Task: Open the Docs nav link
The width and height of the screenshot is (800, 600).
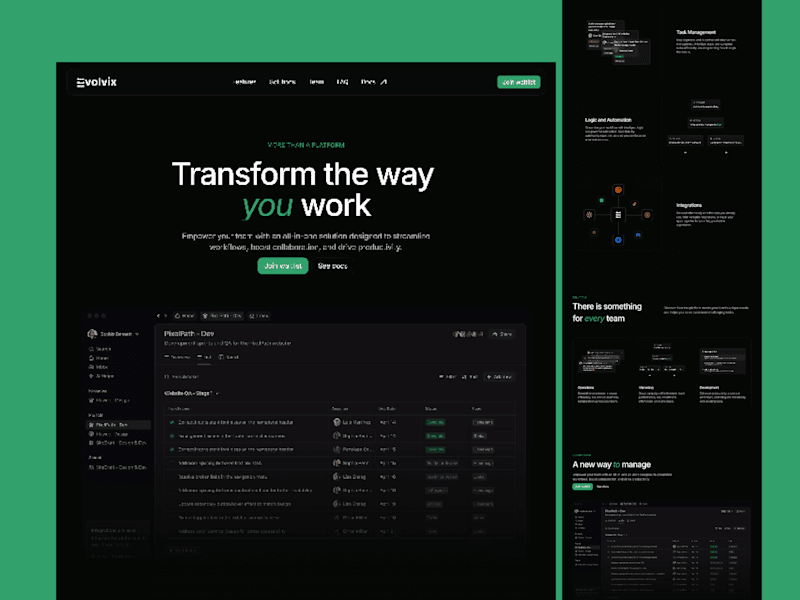Action: coord(368,82)
